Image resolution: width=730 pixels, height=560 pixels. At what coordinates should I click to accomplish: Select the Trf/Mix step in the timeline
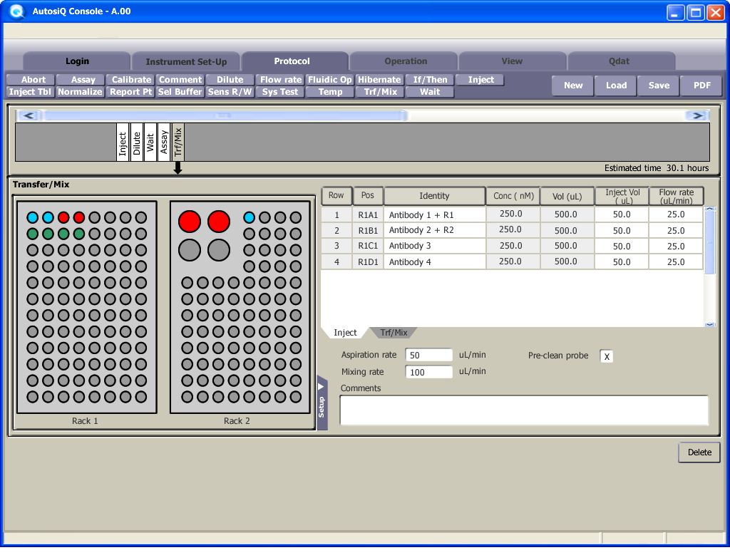click(178, 142)
